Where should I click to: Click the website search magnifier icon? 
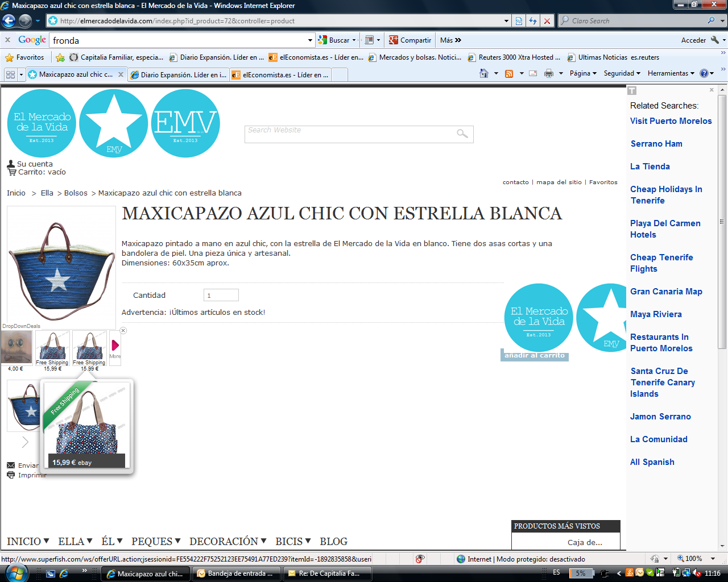point(462,134)
